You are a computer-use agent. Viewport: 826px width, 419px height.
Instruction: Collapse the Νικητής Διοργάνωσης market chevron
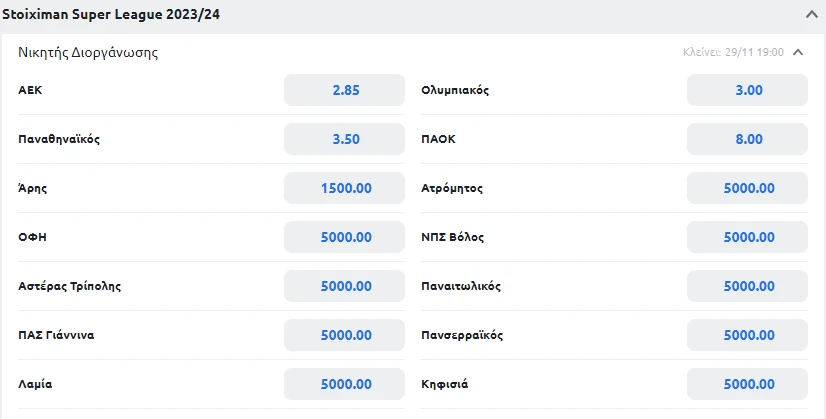(797, 53)
